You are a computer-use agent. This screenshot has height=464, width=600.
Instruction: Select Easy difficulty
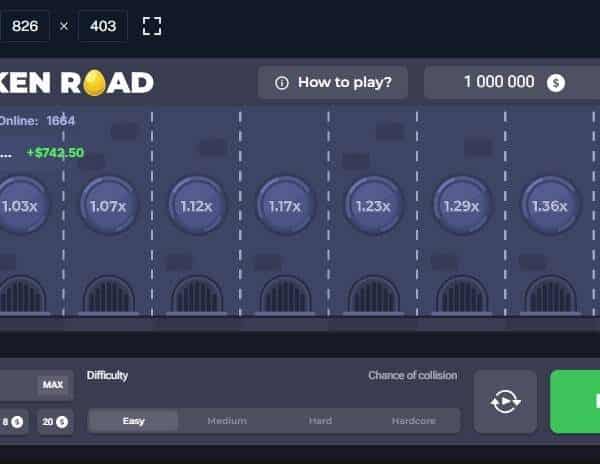(133, 421)
